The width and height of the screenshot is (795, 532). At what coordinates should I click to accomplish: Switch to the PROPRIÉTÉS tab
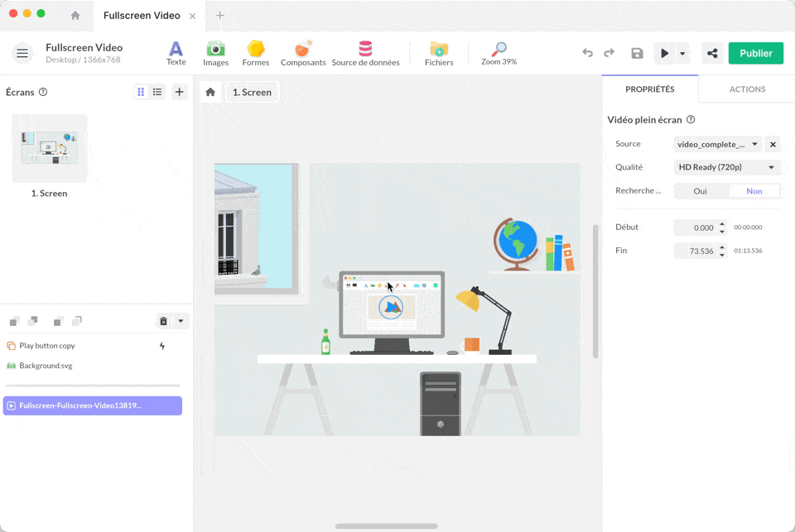click(x=649, y=89)
